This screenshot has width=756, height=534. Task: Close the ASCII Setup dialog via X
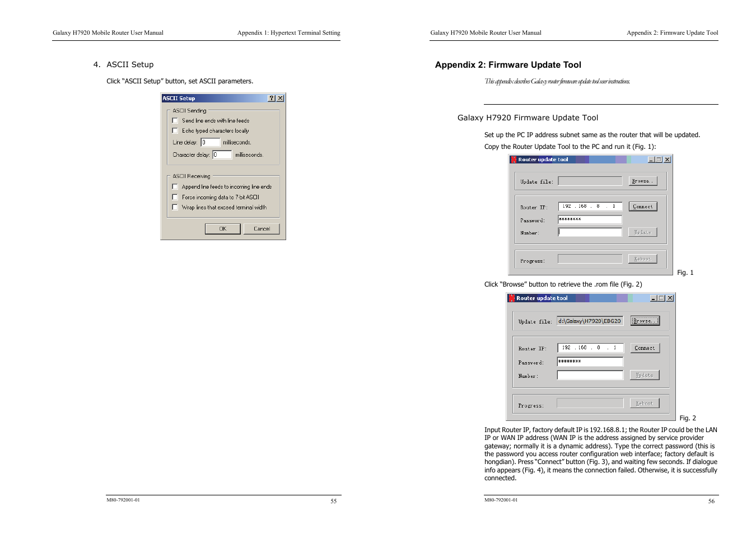(x=280, y=98)
